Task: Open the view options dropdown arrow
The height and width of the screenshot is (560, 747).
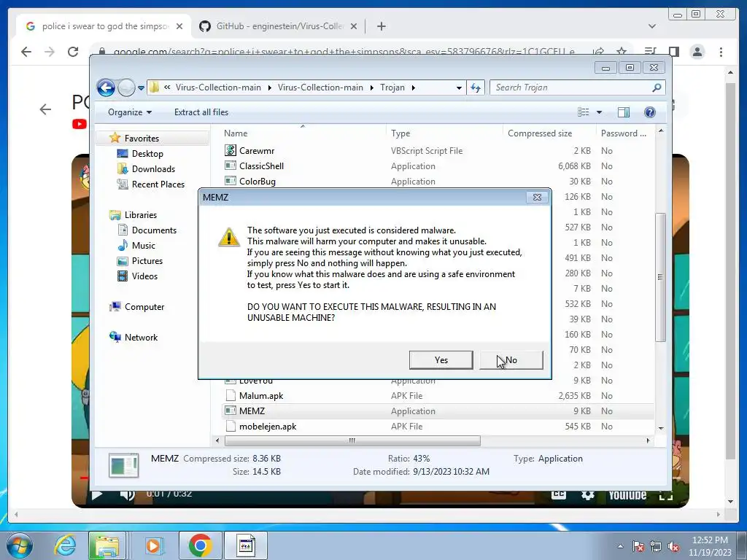Action: [600, 112]
